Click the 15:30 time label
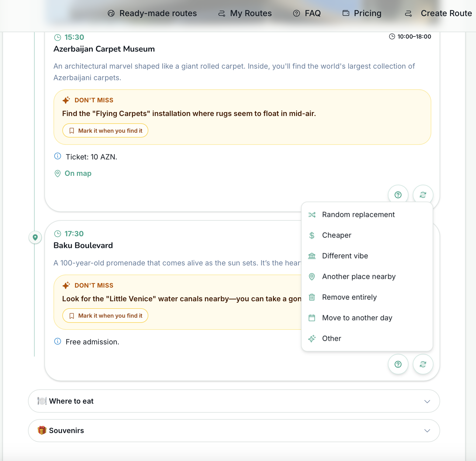Image resolution: width=476 pixels, height=461 pixels. point(74,37)
